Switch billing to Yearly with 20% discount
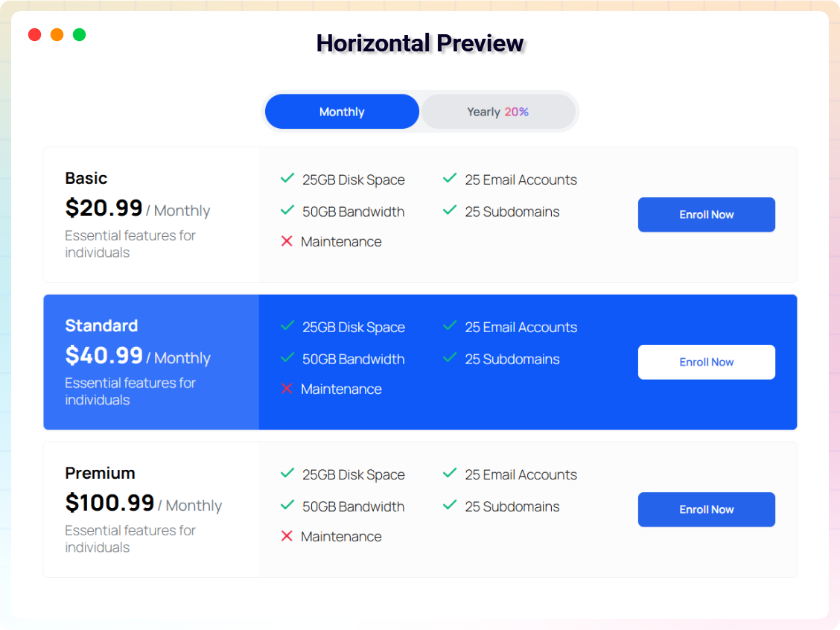The height and width of the screenshot is (630, 840). [497, 111]
